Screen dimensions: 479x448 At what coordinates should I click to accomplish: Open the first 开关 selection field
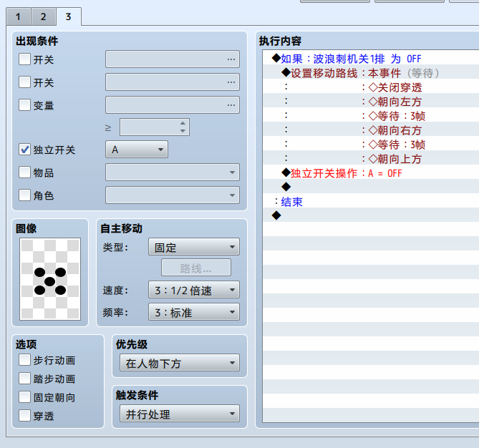[173, 59]
